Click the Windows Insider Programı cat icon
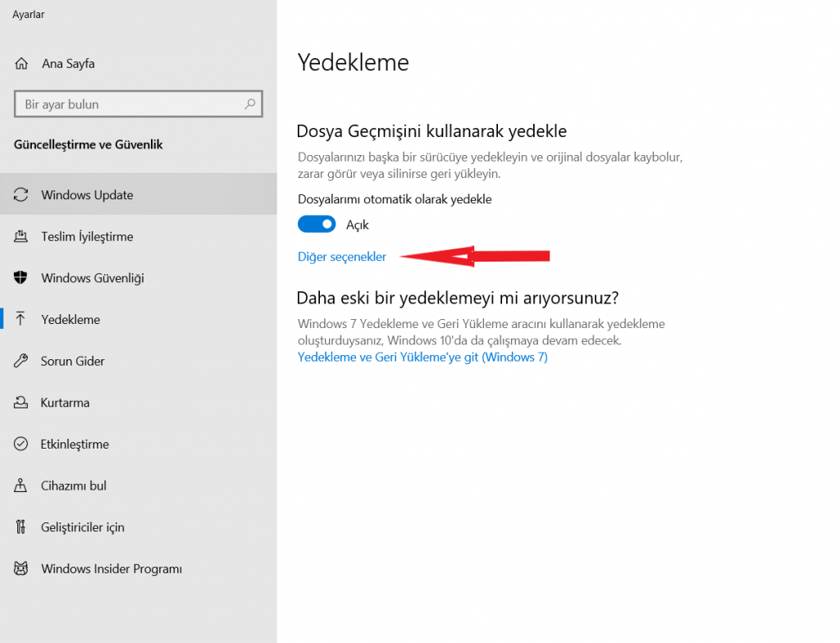The width and height of the screenshot is (840, 643). (21, 568)
